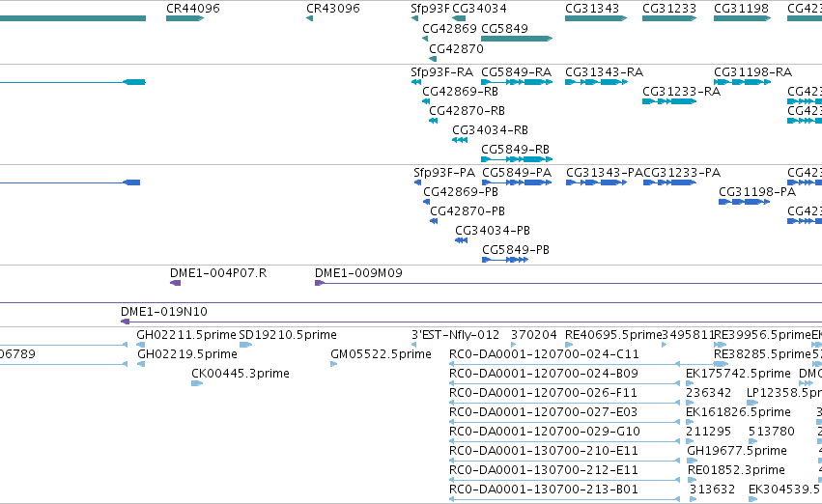Open protein CG31343-PA
The image size is (822, 504).
605,173
